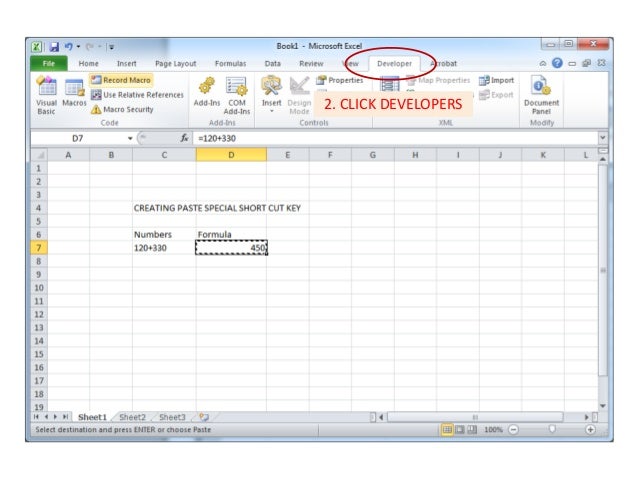This screenshot has height=479, width=638.
Task: Open the Page Layout tab
Action: (x=175, y=63)
